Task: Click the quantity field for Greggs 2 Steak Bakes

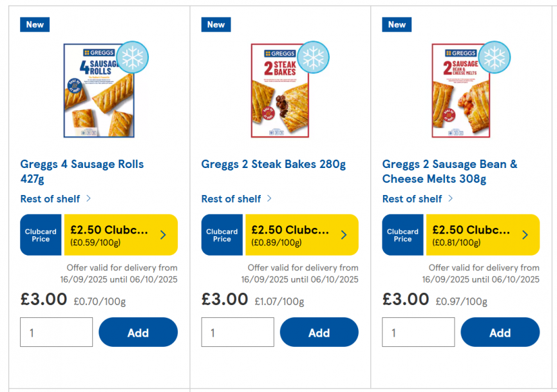Action: tap(237, 332)
